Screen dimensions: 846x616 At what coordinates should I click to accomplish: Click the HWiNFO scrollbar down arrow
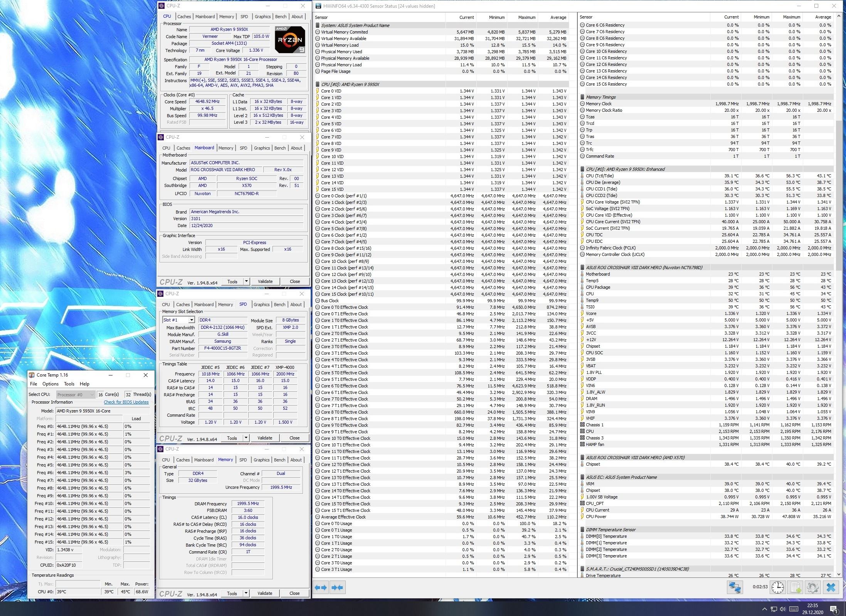pyautogui.click(x=839, y=574)
